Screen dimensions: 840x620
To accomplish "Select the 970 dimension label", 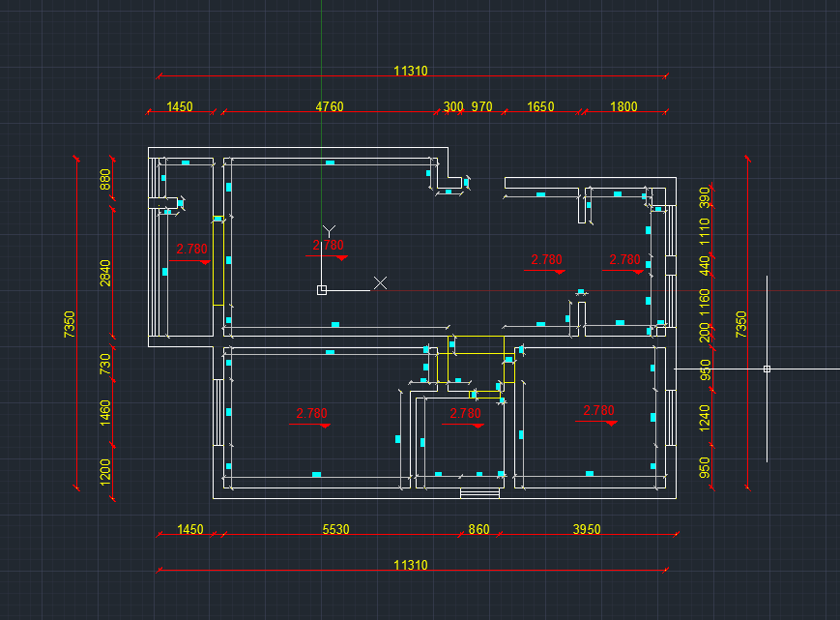I will click(481, 106).
